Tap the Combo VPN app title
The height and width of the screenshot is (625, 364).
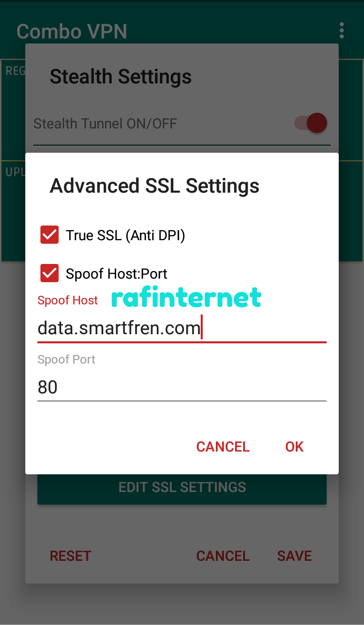(x=72, y=31)
